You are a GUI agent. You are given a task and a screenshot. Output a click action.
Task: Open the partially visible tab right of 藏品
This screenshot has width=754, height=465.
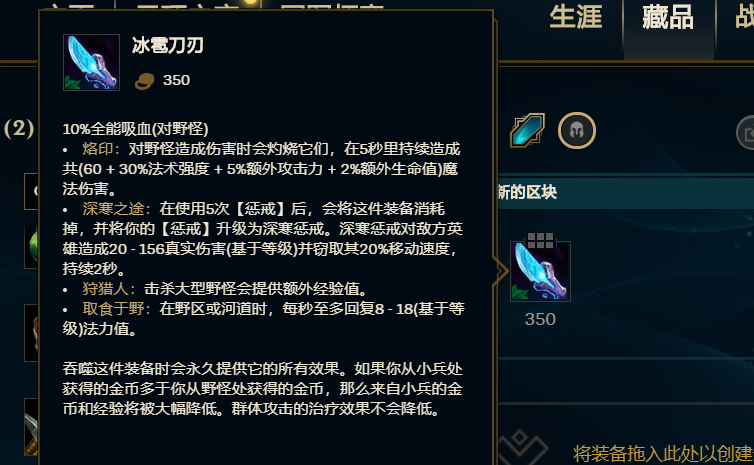pos(744,17)
